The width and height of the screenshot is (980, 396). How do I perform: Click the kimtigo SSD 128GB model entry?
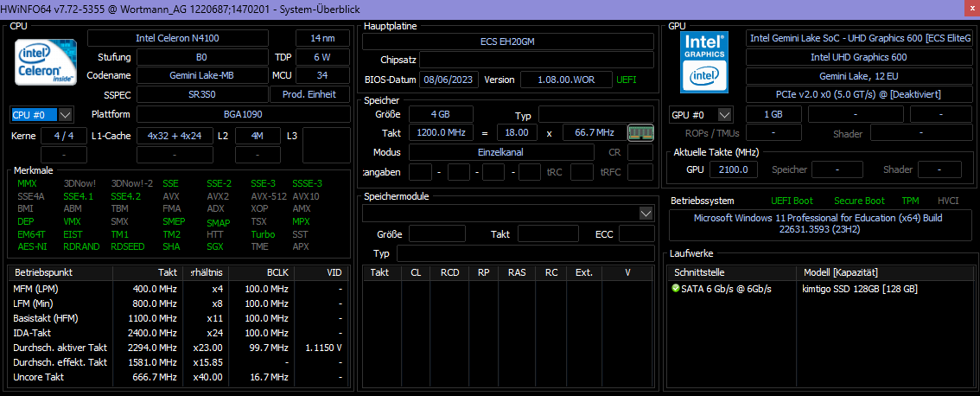coord(860,289)
